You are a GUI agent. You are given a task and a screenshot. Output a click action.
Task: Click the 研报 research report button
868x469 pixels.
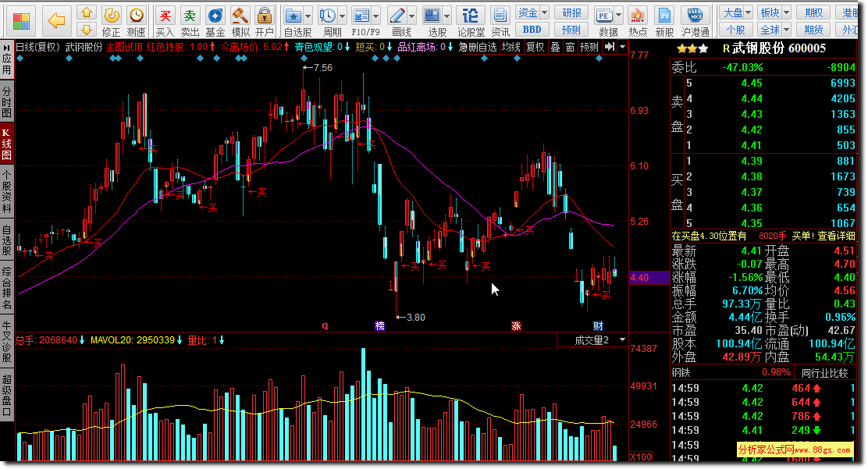(x=572, y=12)
